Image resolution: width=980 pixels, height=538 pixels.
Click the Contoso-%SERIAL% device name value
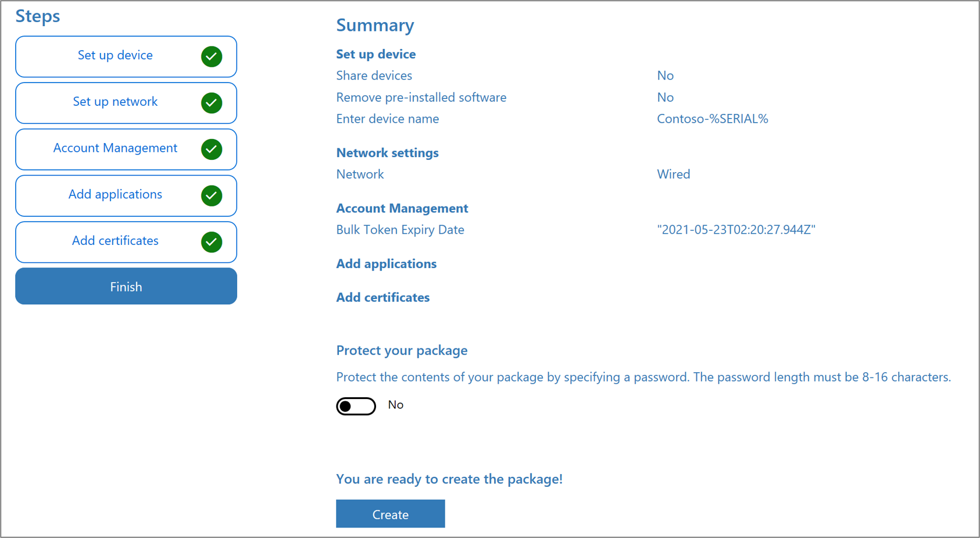click(x=713, y=118)
